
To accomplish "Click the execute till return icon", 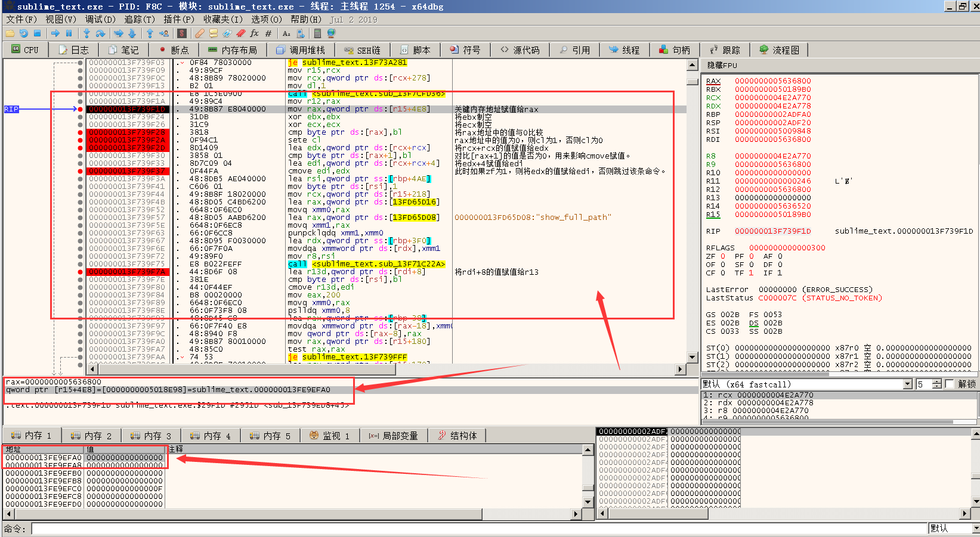I will pos(150,33).
